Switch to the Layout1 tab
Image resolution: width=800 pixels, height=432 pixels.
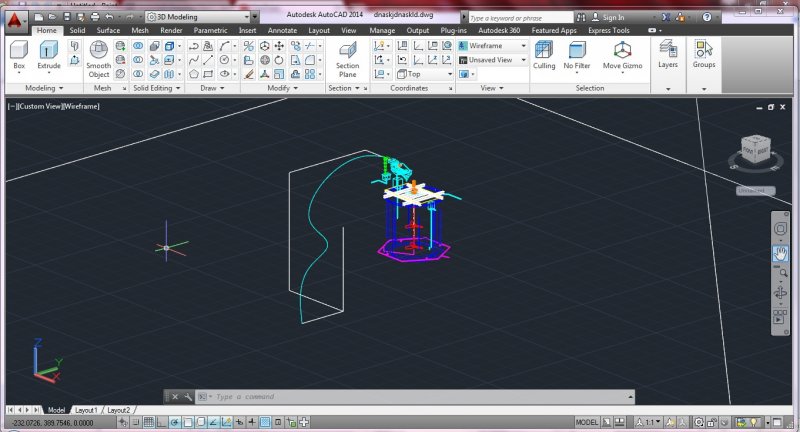tap(86, 410)
